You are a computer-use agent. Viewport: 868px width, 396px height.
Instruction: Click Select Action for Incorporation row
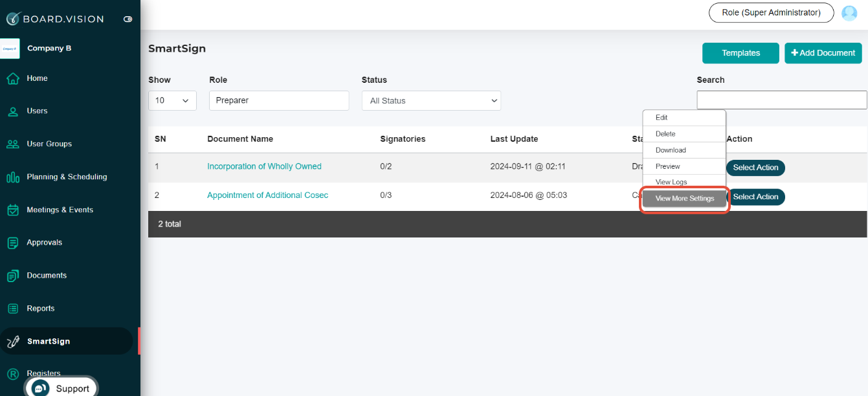tap(755, 168)
